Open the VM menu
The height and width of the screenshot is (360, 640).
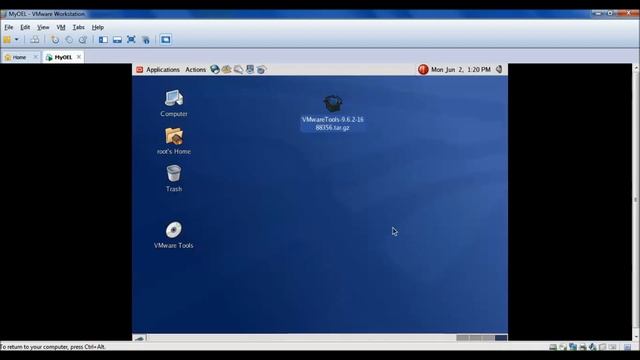61,27
